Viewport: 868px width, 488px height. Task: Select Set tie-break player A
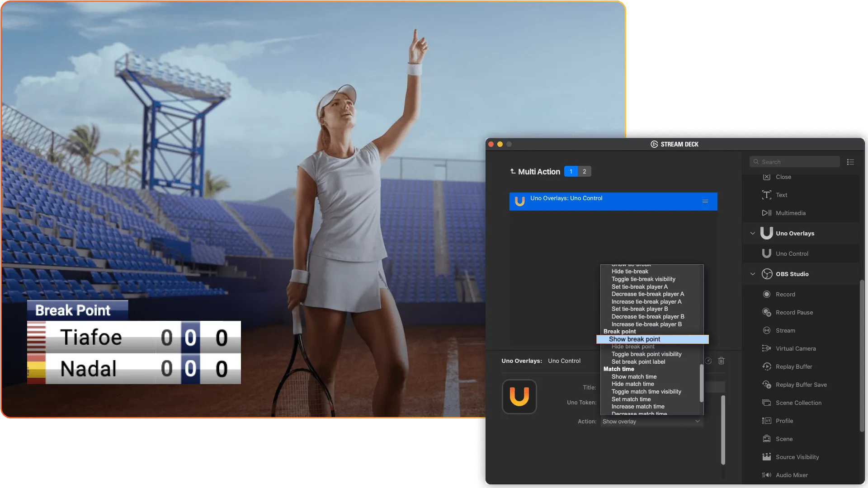[639, 286]
